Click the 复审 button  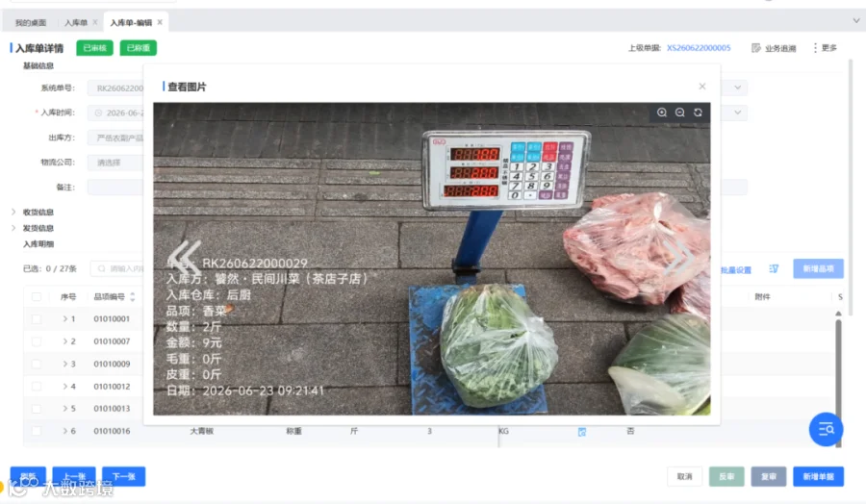tap(768, 476)
